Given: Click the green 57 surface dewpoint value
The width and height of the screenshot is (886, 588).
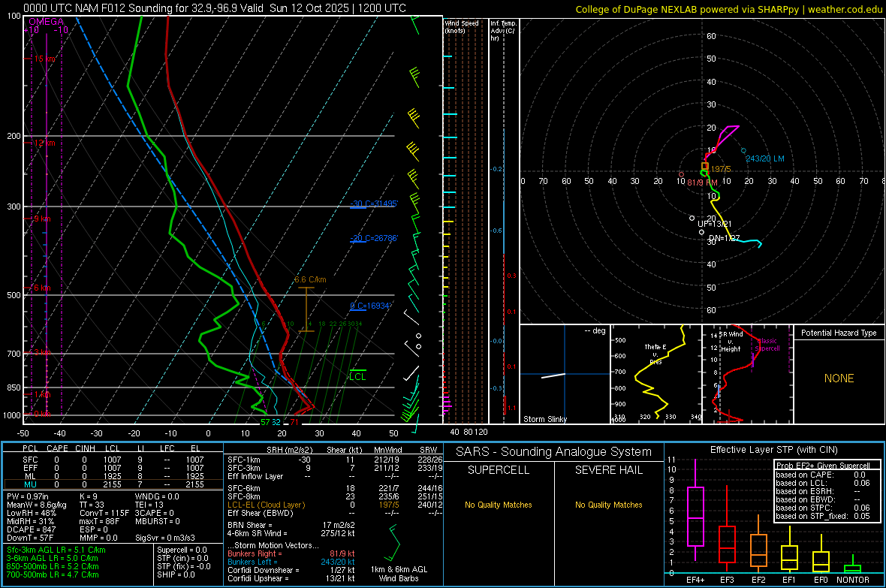Looking at the screenshot, I should pyautogui.click(x=265, y=422).
